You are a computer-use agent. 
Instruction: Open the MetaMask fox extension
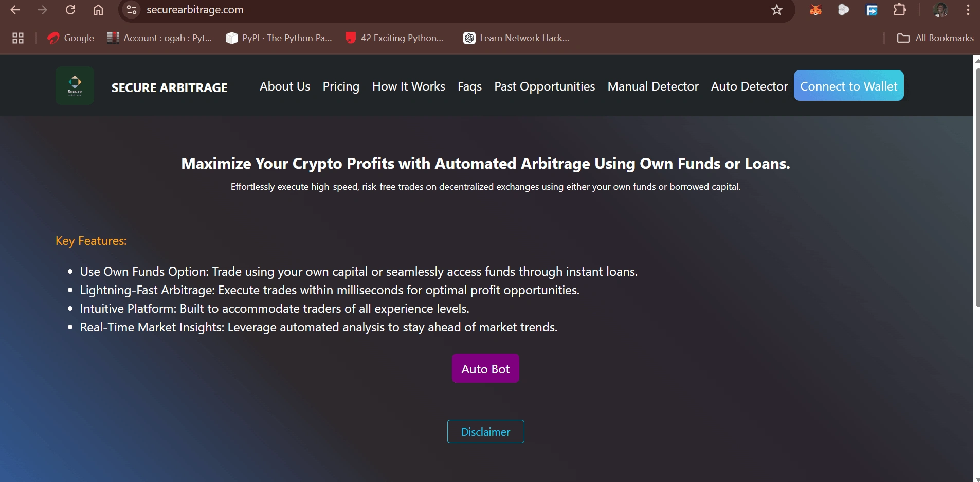click(x=815, y=10)
